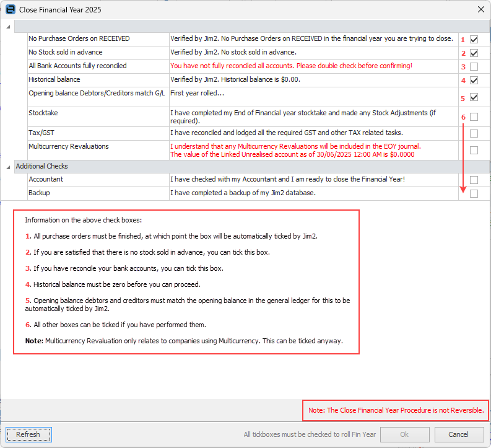491x448 pixels.
Task: Toggle Opening balance Debtors/Creditors checkbox
Action: click(474, 97)
